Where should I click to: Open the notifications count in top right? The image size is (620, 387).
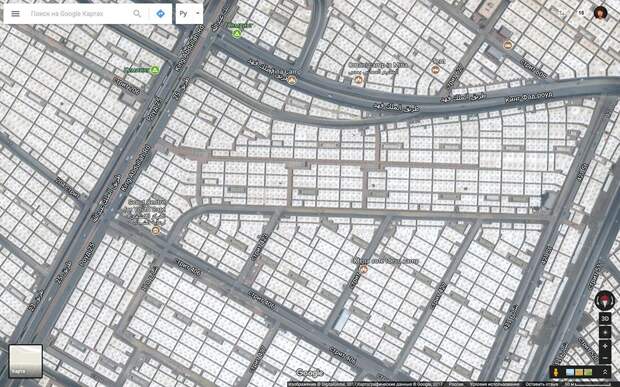point(581,13)
